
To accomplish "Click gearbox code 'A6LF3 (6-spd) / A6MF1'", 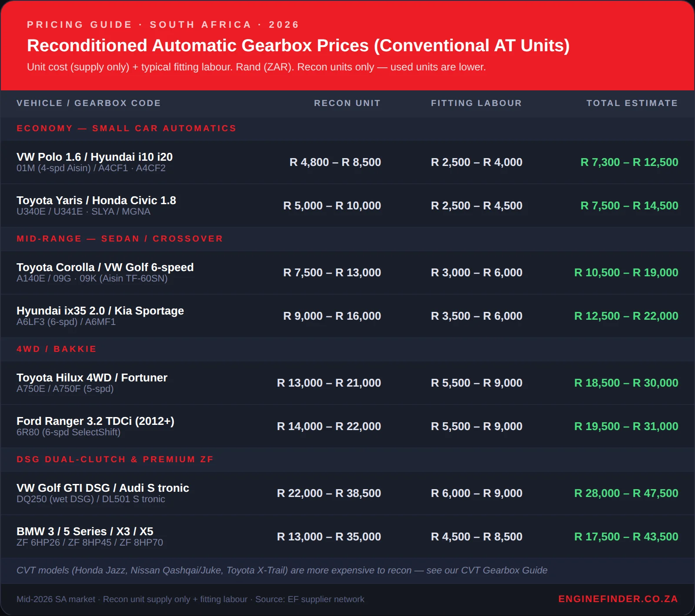I will point(66,322).
